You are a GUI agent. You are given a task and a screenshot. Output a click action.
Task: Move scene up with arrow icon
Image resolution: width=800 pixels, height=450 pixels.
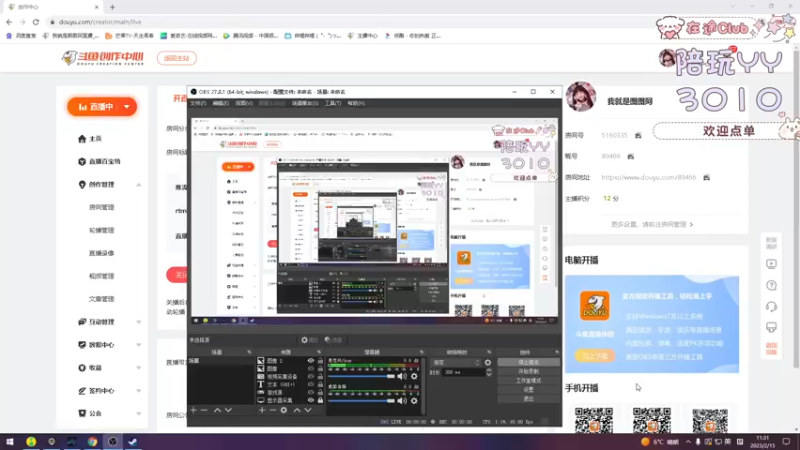click(x=217, y=410)
